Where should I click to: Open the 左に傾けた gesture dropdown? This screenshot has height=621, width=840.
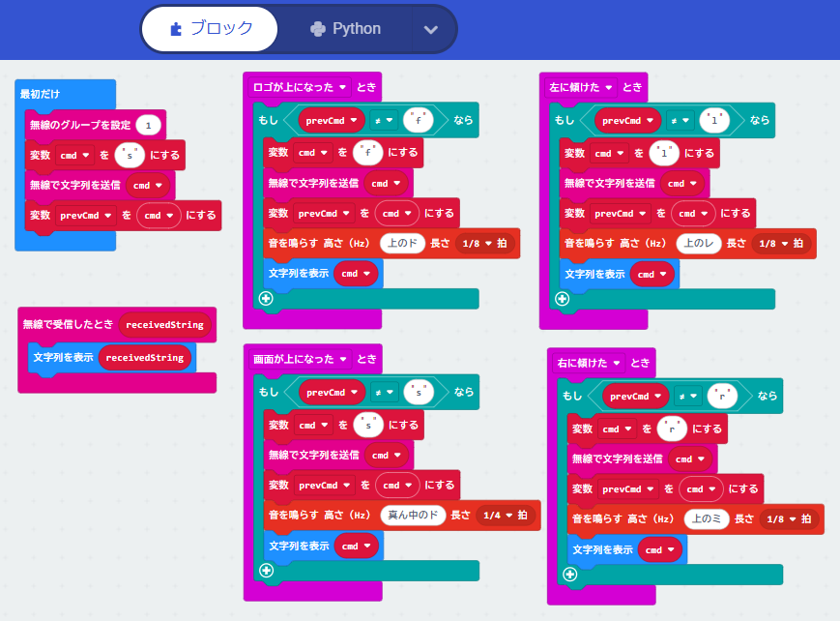click(x=610, y=87)
